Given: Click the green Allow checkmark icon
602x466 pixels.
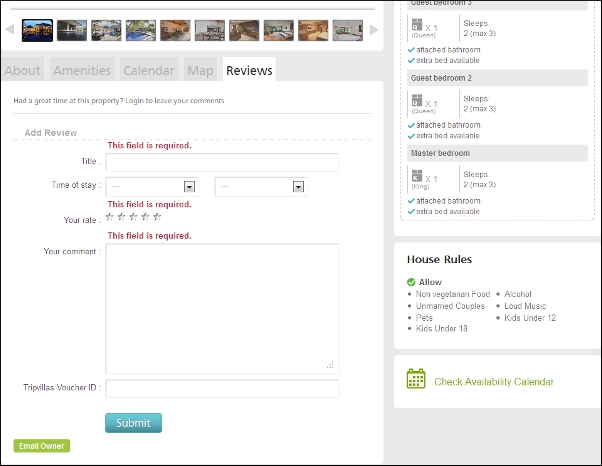Looking at the screenshot, I should [411, 282].
